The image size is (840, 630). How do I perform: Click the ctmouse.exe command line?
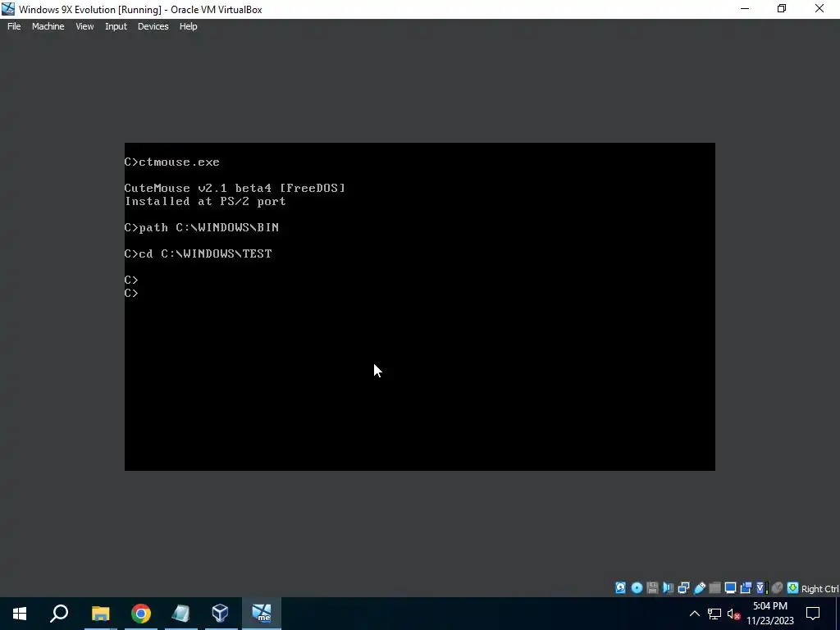point(172,162)
